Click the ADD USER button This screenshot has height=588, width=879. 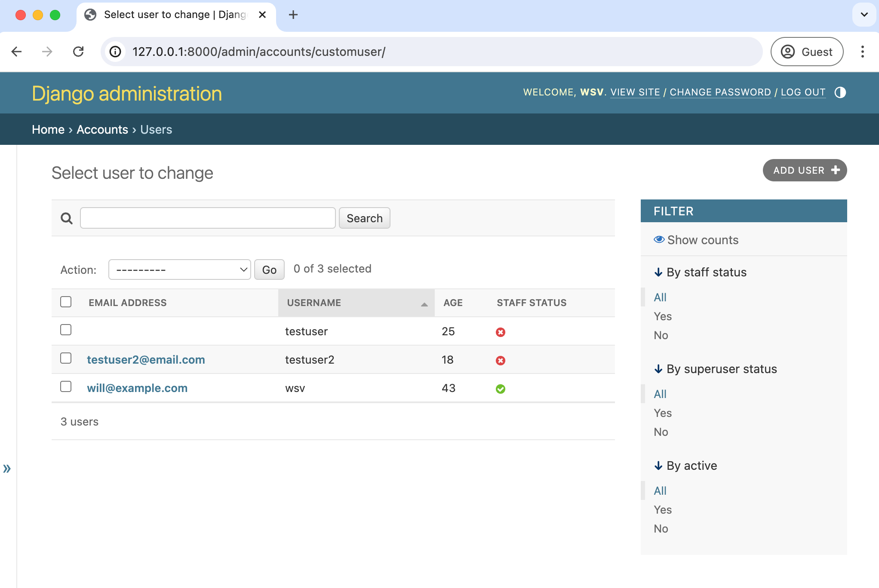coord(805,170)
